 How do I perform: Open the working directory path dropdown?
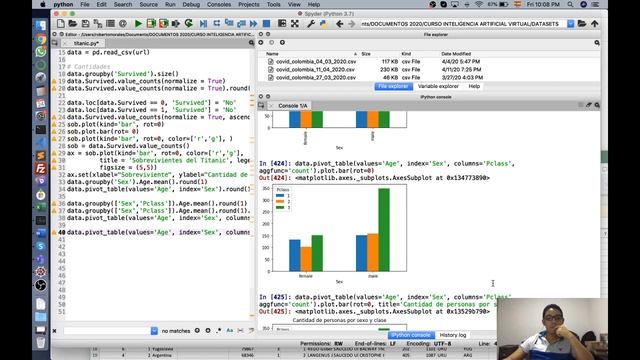click(x=571, y=24)
